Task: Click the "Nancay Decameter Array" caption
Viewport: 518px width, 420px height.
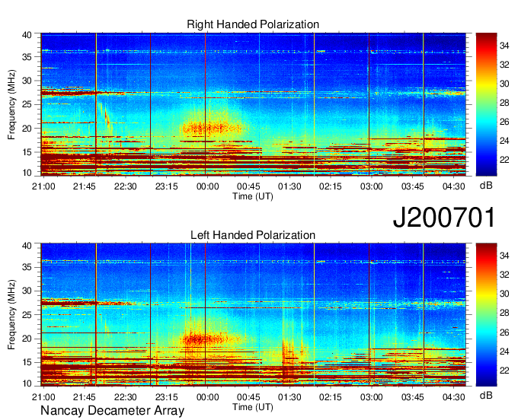Action: [112, 411]
